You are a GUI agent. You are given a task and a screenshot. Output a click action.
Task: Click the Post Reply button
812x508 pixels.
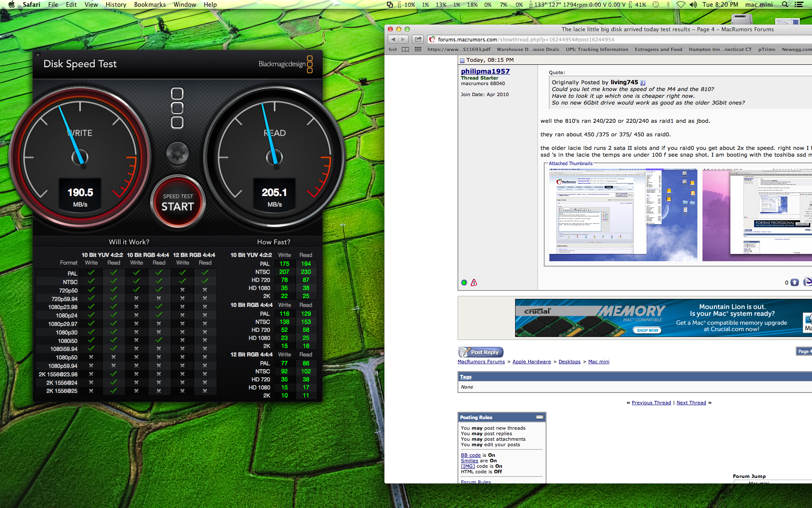481,352
